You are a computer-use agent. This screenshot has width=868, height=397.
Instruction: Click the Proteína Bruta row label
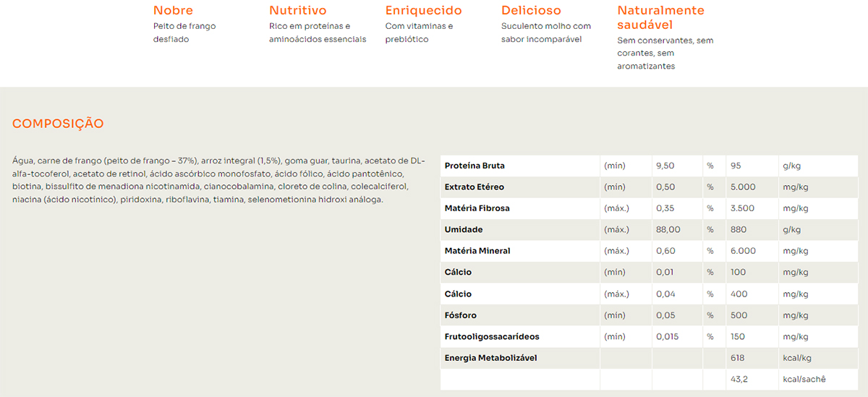tap(475, 166)
